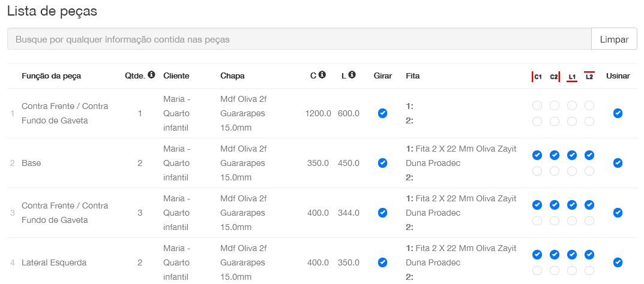Uncheck Girar on the first row

(x=382, y=113)
